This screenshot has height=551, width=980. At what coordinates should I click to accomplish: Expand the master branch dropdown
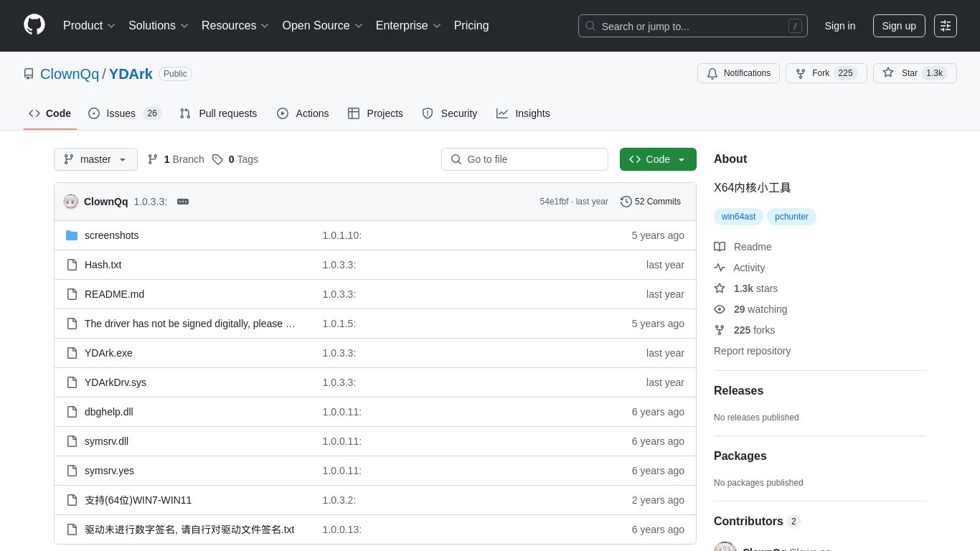point(95,159)
